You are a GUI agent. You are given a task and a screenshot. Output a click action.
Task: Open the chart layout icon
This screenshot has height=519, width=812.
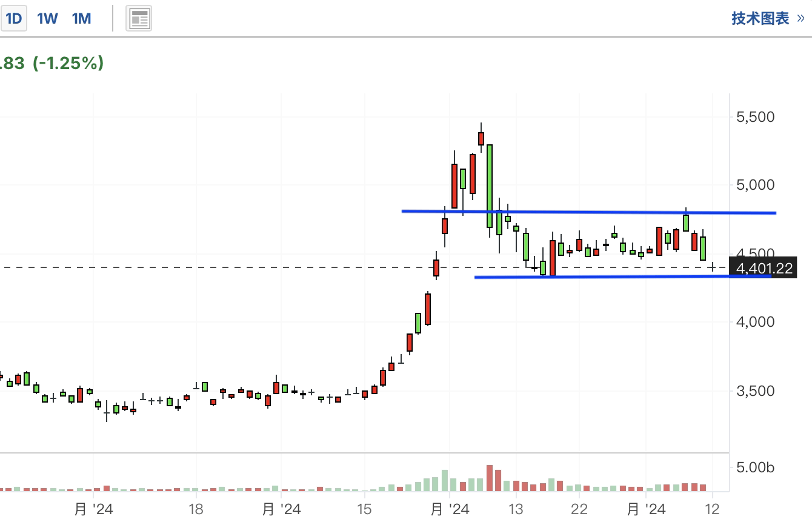[x=139, y=19]
